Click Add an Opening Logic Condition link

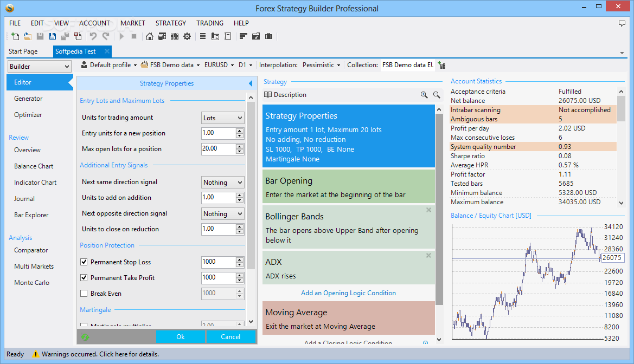coord(348,293)
